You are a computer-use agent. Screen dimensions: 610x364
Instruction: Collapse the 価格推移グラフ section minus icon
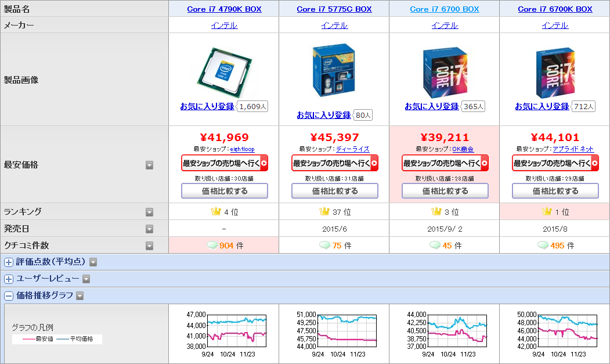coord(9,296)
